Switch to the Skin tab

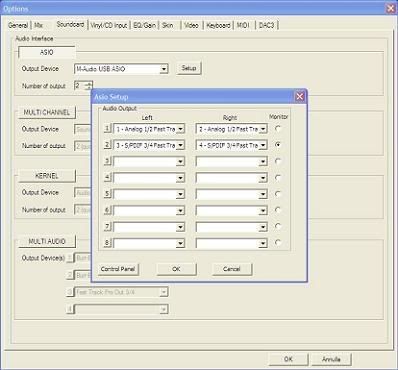(x=168, y=25)
